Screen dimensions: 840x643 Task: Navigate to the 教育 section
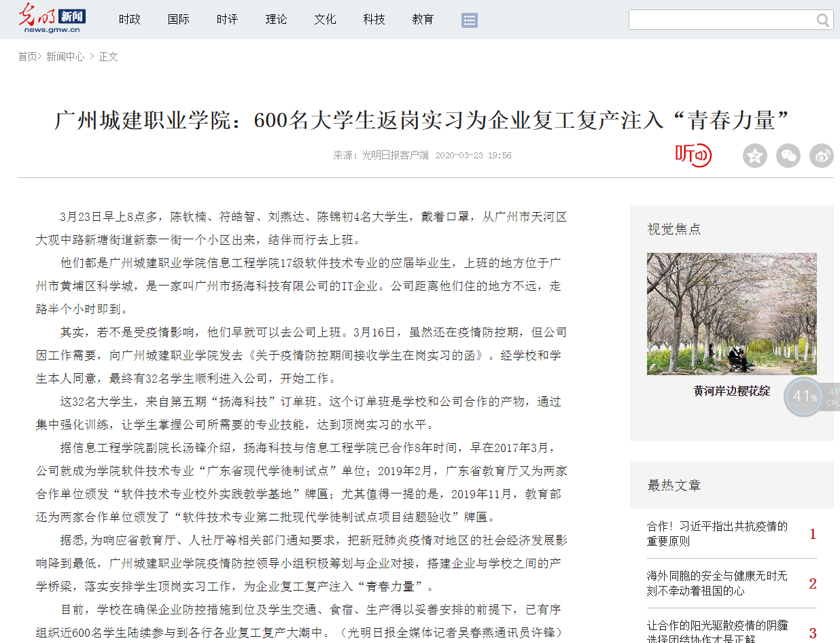(423, 19)
